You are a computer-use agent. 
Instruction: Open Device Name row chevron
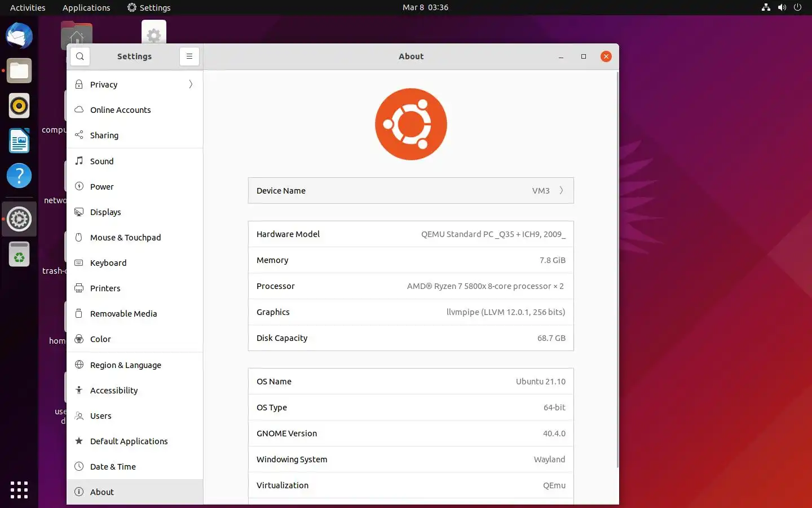click(x=561, y=190)
